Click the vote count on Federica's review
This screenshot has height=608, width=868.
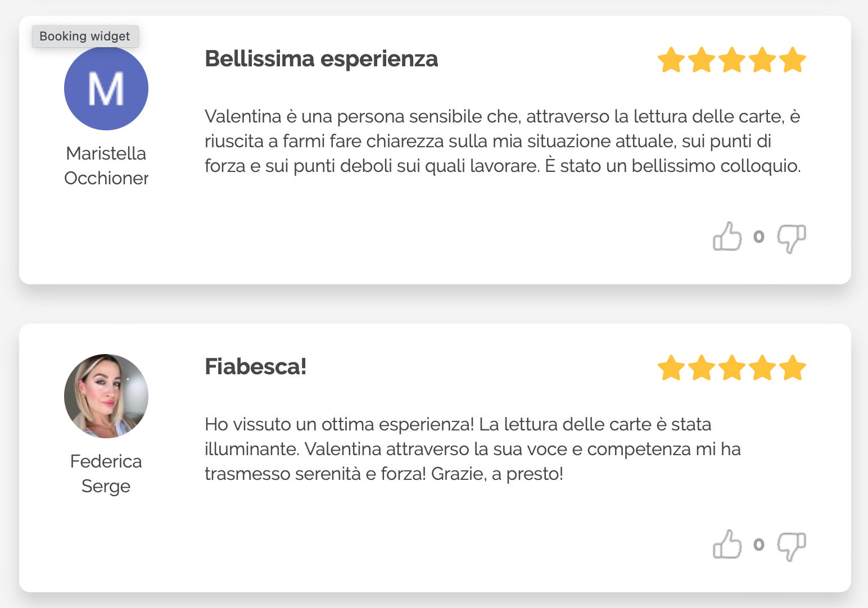[759, 545]
